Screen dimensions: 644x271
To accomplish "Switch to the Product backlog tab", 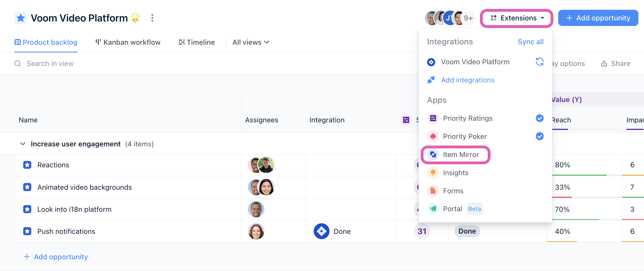I will point(46,42).
